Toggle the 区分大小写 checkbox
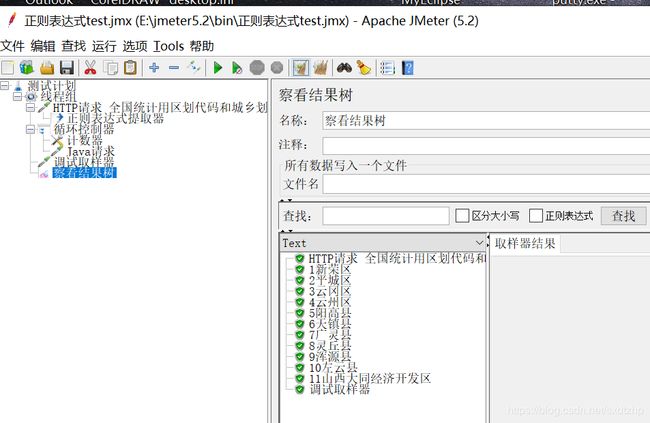 click(462, 216)
